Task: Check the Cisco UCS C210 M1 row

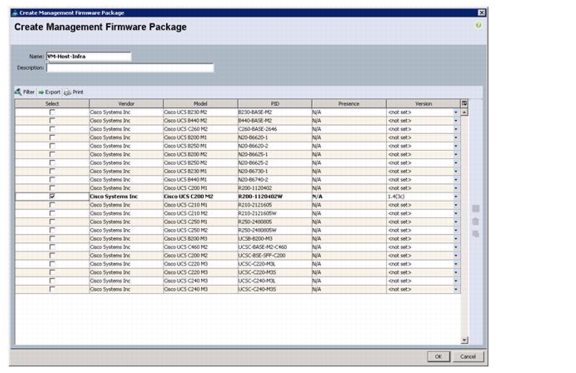Action: pos(52,205)
